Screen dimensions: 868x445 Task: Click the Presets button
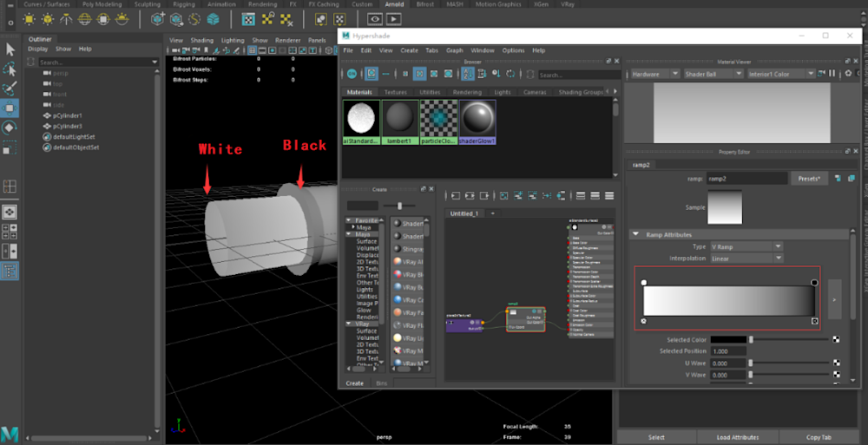(x=810, y=179)
